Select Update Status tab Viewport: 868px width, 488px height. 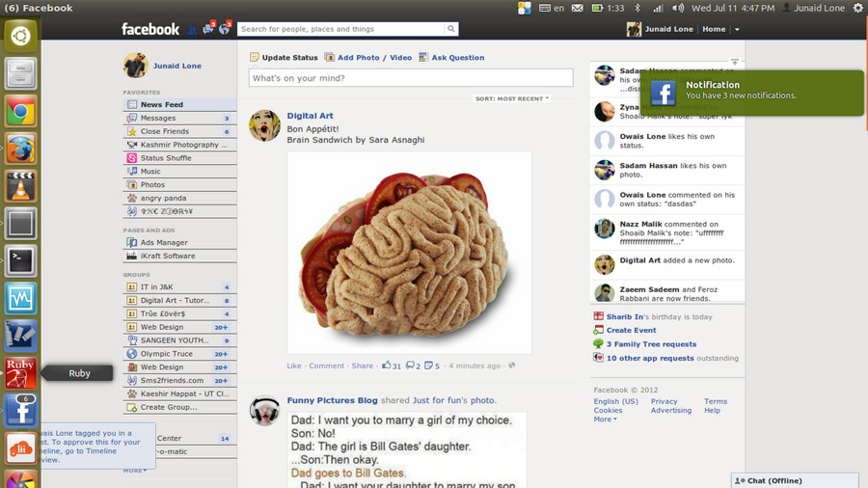(284, 57)
